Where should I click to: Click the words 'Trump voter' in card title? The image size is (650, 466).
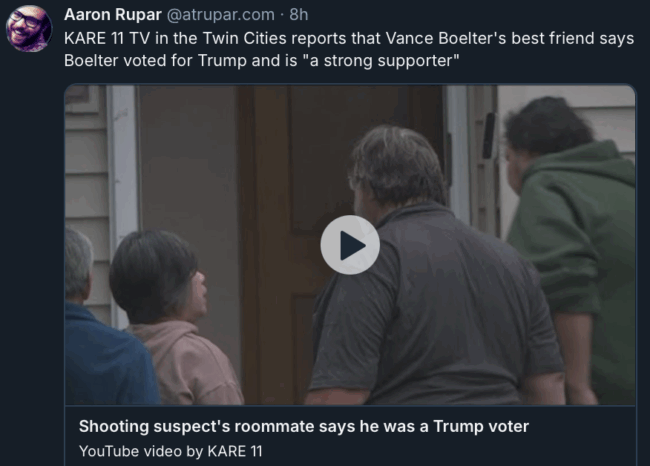[x=481, y=426]
